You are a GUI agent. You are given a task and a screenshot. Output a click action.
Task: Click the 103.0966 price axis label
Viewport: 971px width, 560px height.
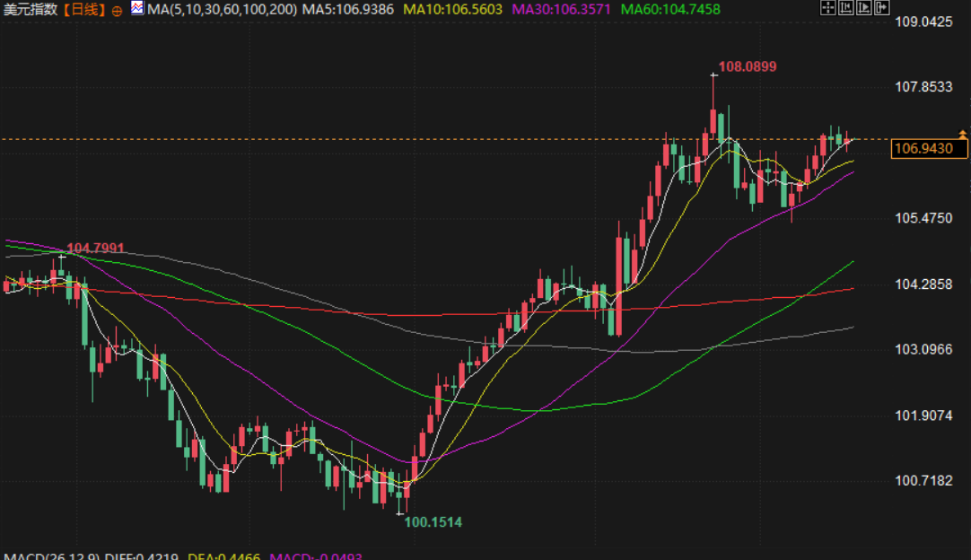click(923, 349)
